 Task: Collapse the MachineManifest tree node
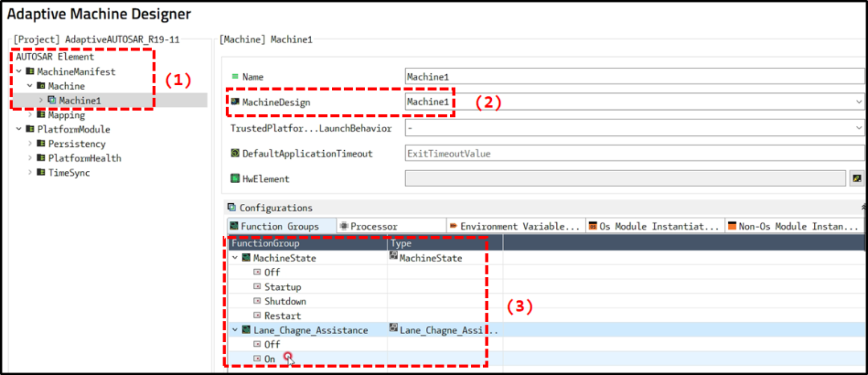point(19,71)
